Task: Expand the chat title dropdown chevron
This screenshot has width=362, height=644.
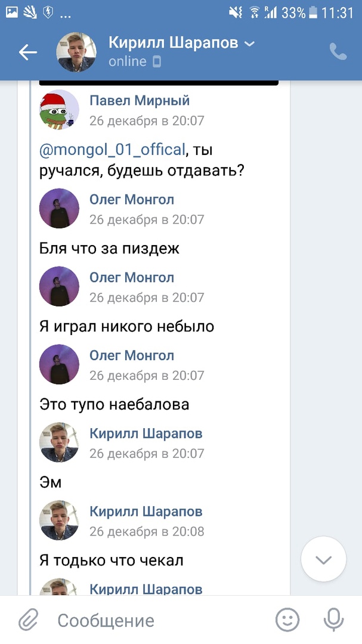Action: point(250,44)
